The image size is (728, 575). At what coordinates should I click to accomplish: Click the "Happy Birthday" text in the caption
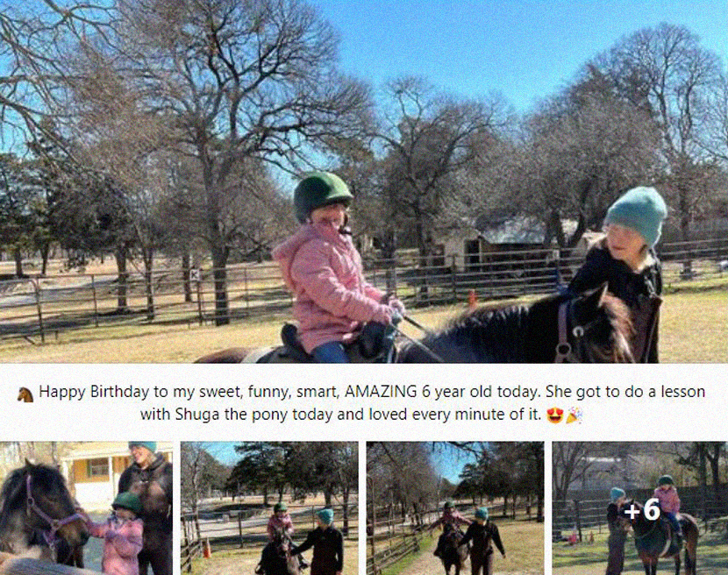pyautogui.click(x=94, y=392)
